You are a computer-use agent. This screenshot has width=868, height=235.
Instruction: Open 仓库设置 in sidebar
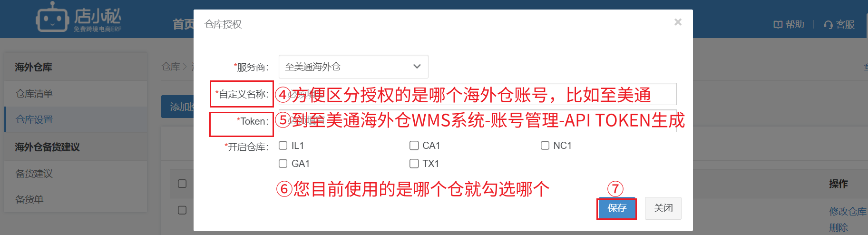click(34, 119)
